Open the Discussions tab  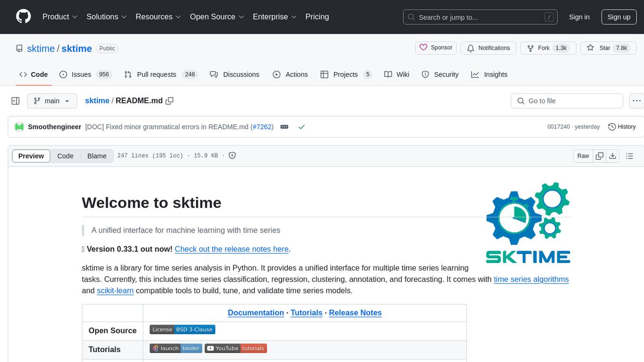[234, 74]
